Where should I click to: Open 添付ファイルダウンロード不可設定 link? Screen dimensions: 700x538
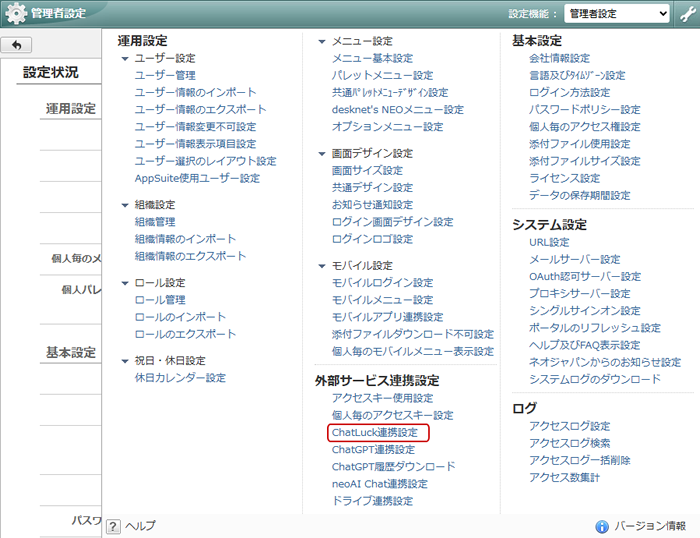(x=413, y=334)
